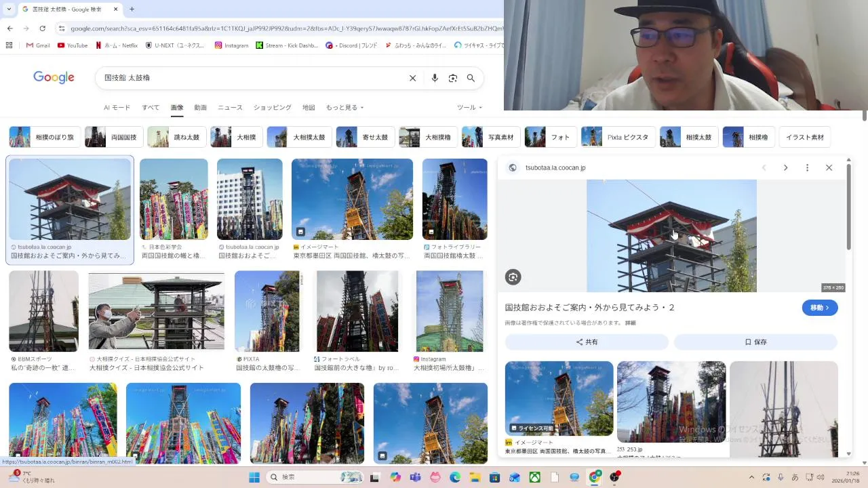Switch to 地図 results tab
868x488 pixels.
309,108
